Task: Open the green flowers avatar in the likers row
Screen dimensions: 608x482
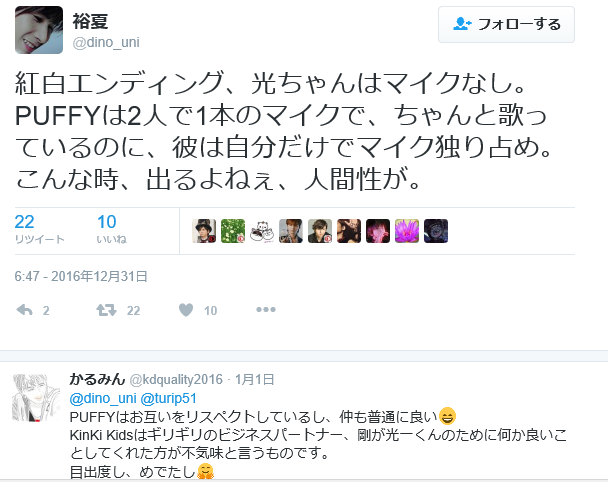Action: click(233, 231)
